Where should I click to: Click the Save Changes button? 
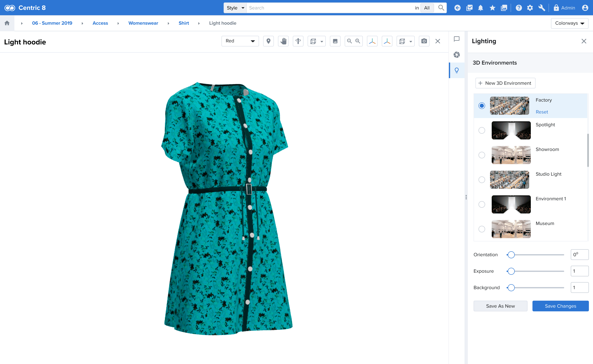(560, 306)
